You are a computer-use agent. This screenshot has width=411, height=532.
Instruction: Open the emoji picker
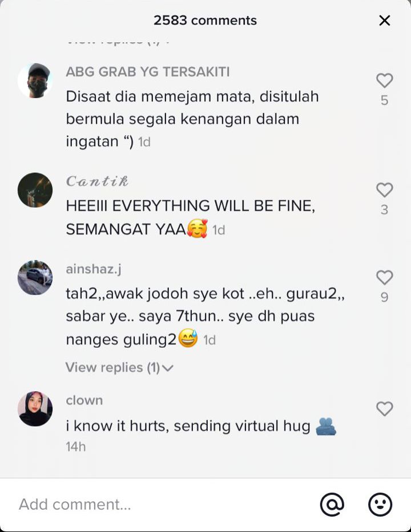tap(380, 505)
